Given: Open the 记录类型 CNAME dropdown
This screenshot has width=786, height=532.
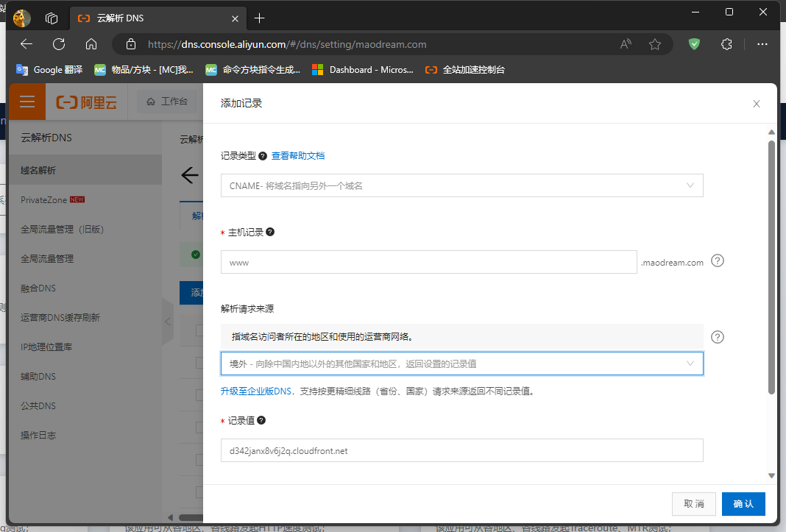Looking at the screenshot, I should (x=461, y=185).
